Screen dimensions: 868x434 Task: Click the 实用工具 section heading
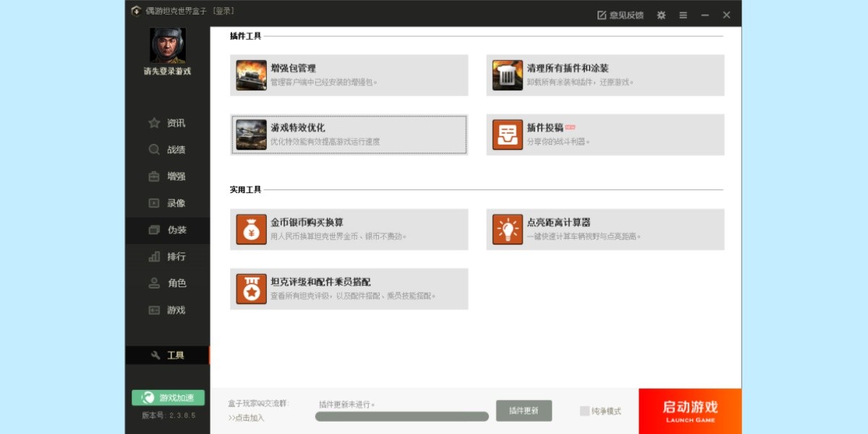pyautogui.click(x=245, y=190)
